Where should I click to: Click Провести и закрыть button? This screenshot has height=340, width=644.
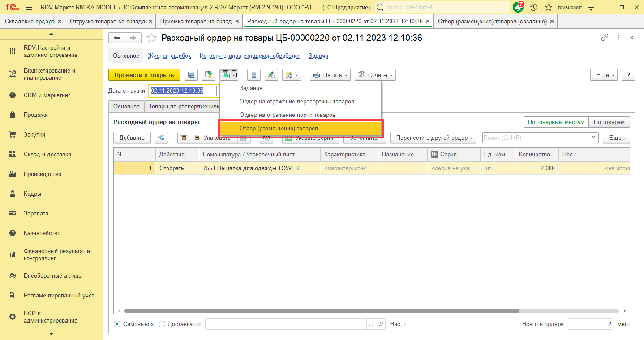[144, 75]
